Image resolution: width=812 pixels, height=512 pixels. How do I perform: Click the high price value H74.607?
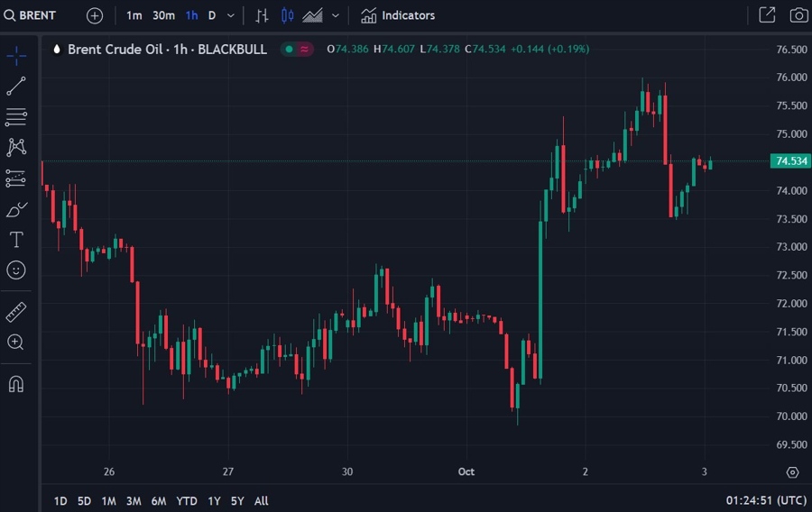coord(394,50)
